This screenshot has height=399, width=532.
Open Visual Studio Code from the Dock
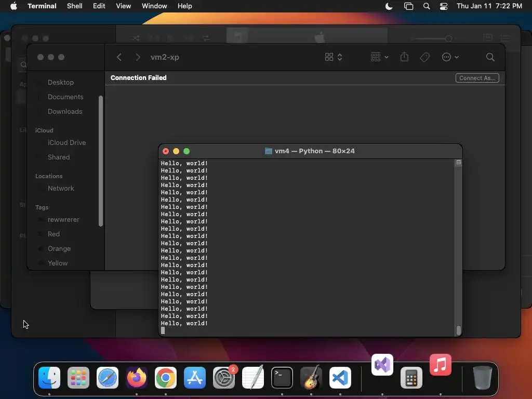340,378
